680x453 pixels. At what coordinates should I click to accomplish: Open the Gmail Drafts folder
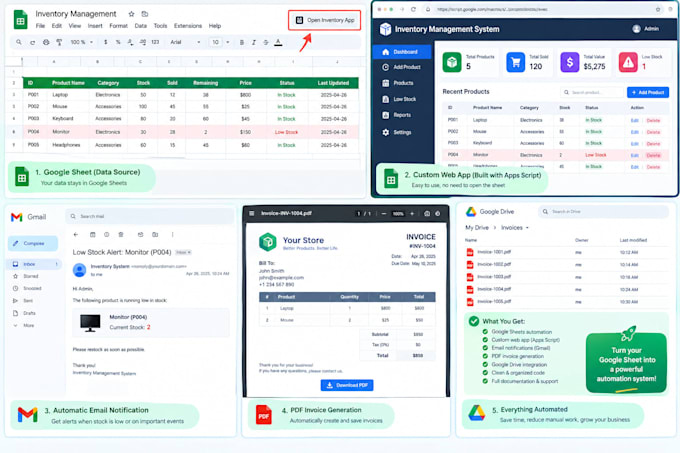(25, 313)
